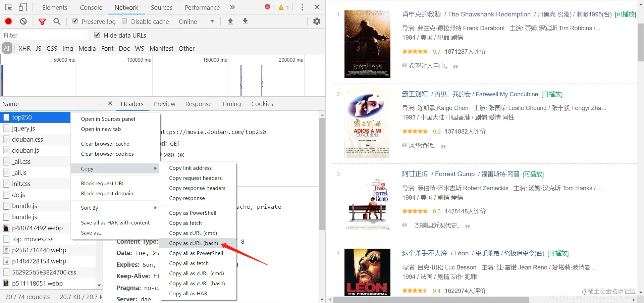Select jquery.js request row

click(x=35, y=128)
